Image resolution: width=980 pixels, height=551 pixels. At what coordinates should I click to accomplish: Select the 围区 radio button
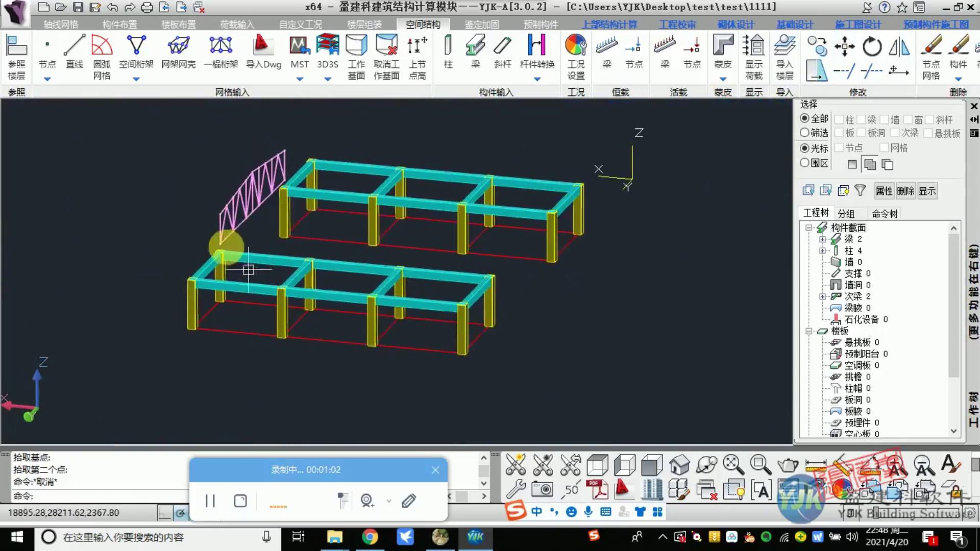[x=805, y=163]
